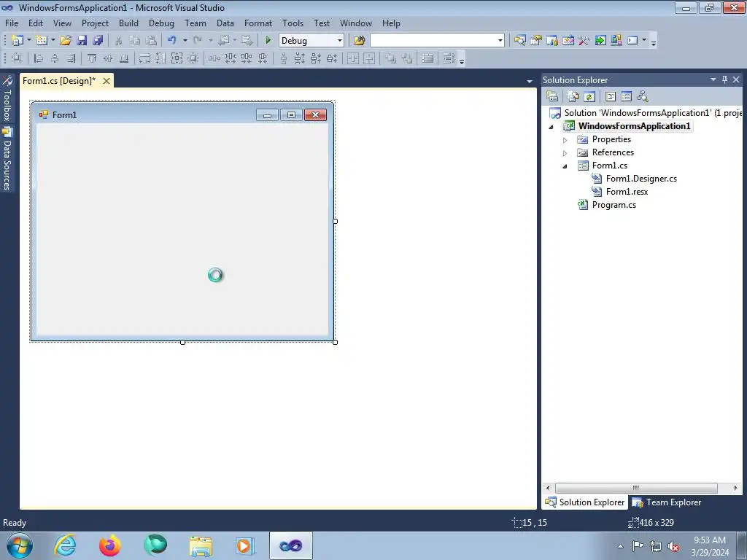Open Toolbox via crossed tools icon
This screenshot has width=747, height=560.
pos(584,41)
